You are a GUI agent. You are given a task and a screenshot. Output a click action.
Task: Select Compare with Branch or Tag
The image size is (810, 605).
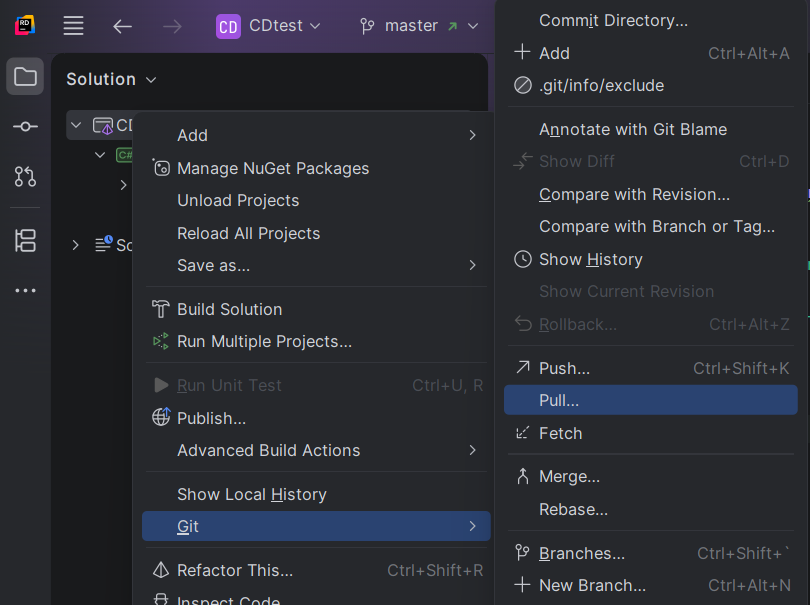pyautogui.click(x=651, y=226)
